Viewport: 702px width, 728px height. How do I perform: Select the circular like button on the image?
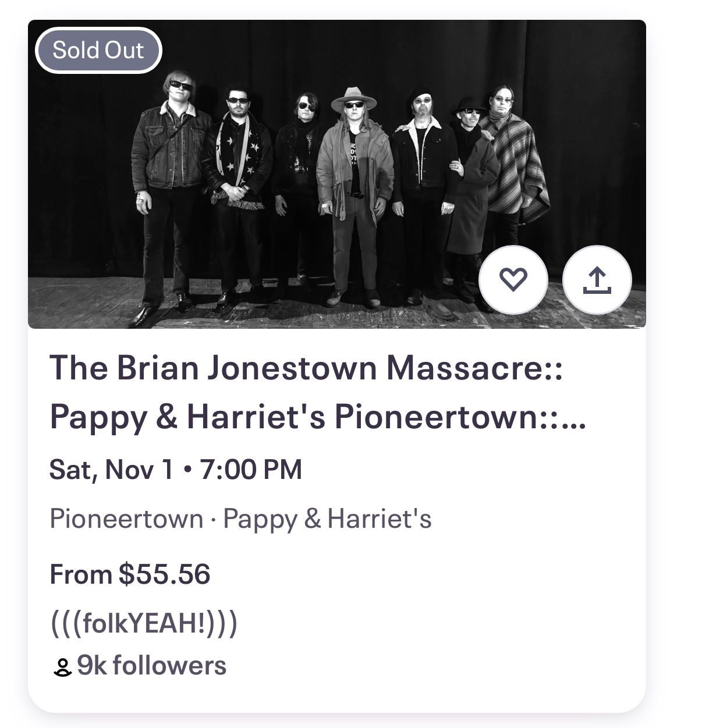(x=513, y=280)
